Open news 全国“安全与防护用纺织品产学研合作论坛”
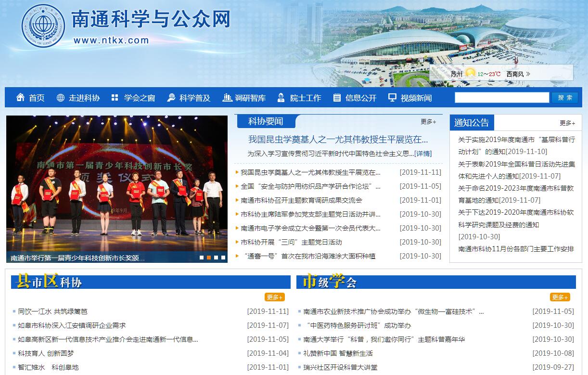 (311, 186)
